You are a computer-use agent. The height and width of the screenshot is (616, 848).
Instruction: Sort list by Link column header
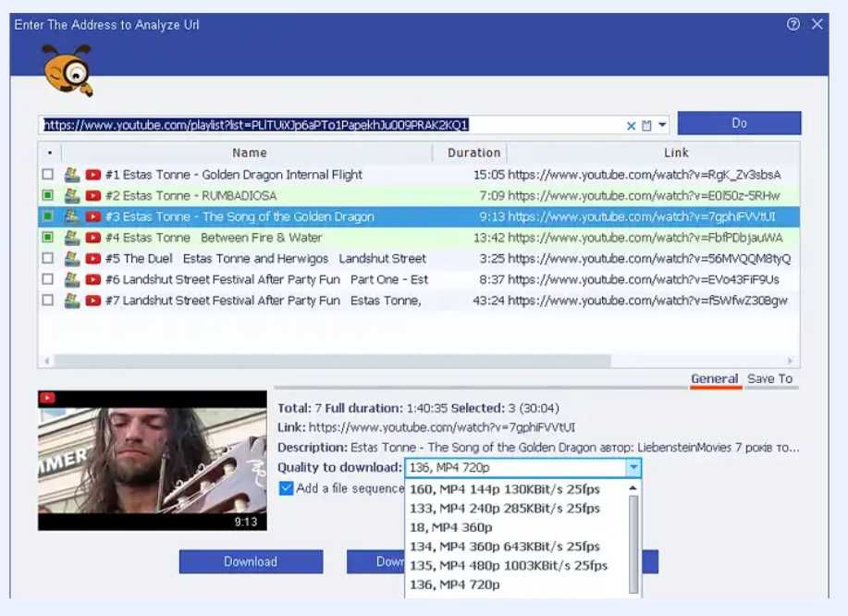(676, 153)
